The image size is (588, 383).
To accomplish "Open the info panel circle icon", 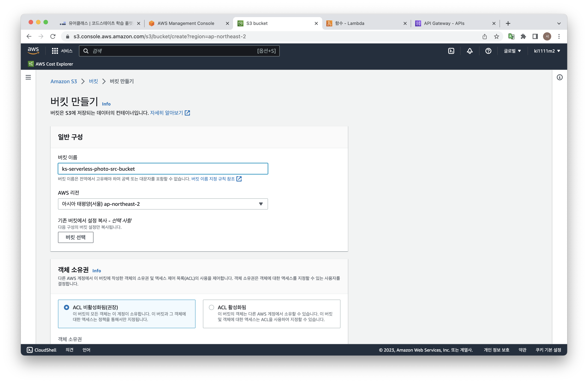I will (x=560, y=77).
